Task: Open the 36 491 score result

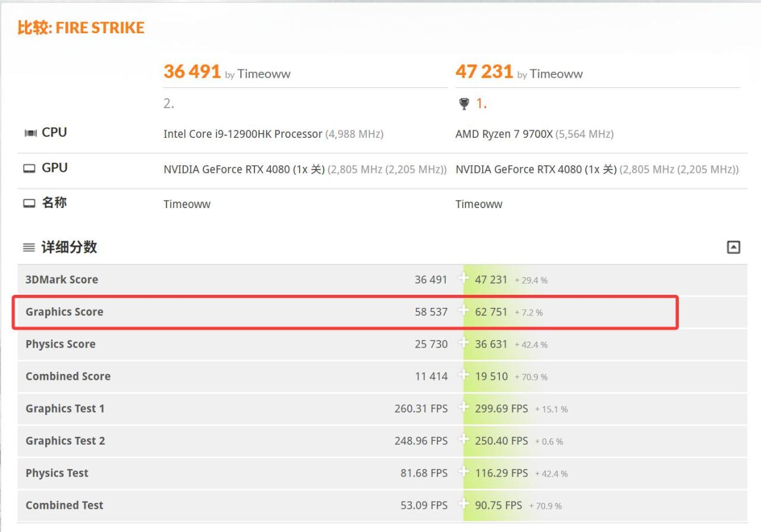Action: tap(192, 72)
